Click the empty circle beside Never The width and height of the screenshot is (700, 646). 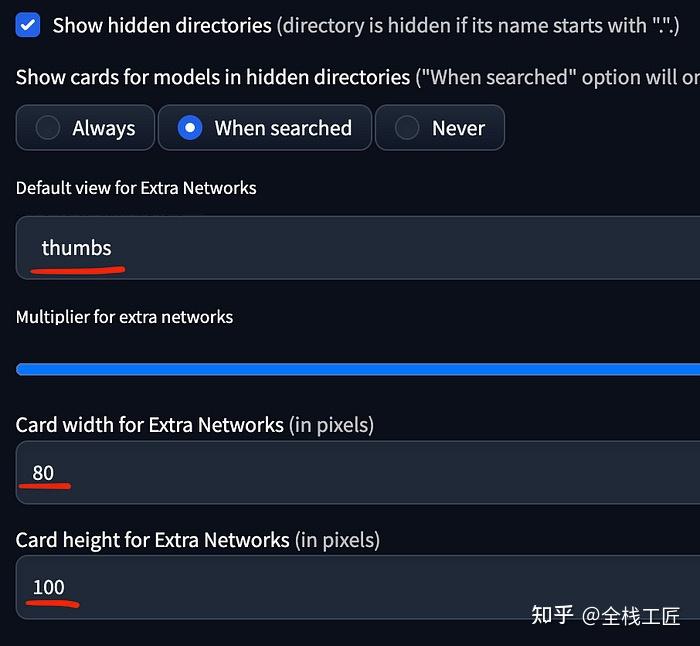tap(407, 128)
